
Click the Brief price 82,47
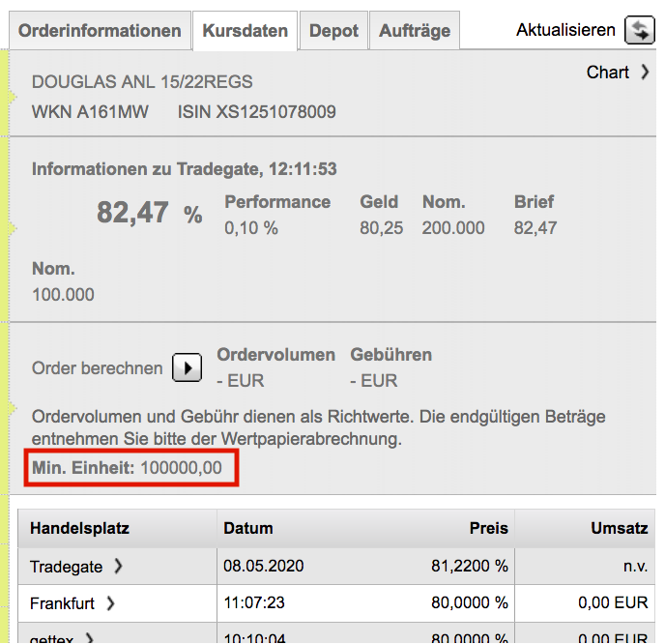(535, 228)
